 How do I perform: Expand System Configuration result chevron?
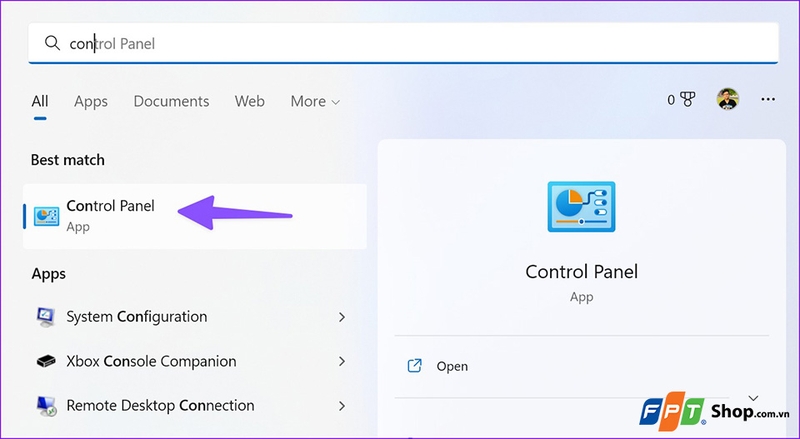point(341,317)
